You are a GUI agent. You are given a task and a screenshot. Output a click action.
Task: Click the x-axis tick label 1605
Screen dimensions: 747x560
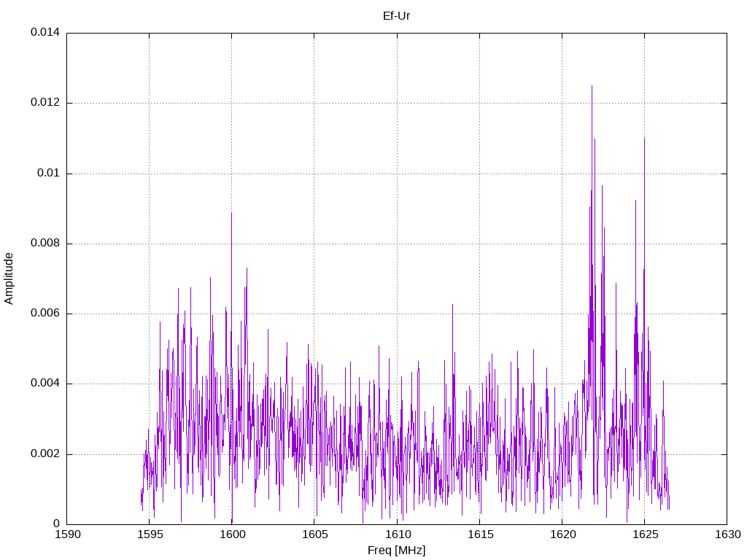coord(315,534)
